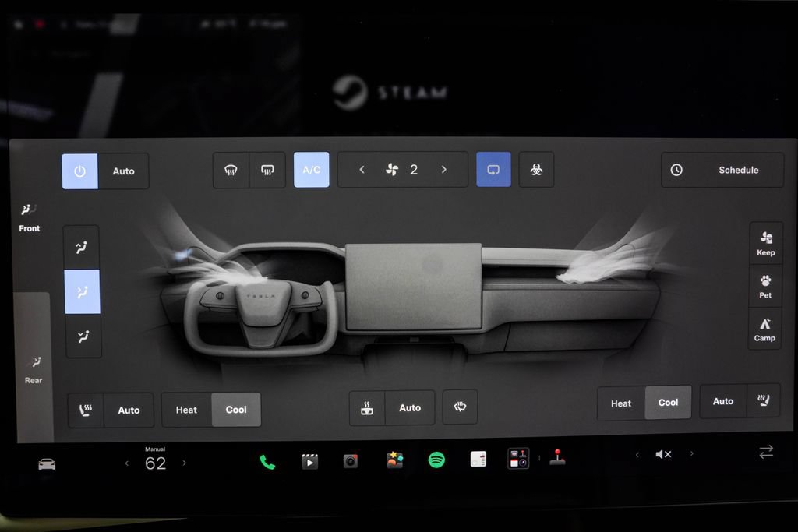The width and height of the screenshot is (798, 532).
Task: Toggle the steering wheel heater icon
Action: (460, 407)
